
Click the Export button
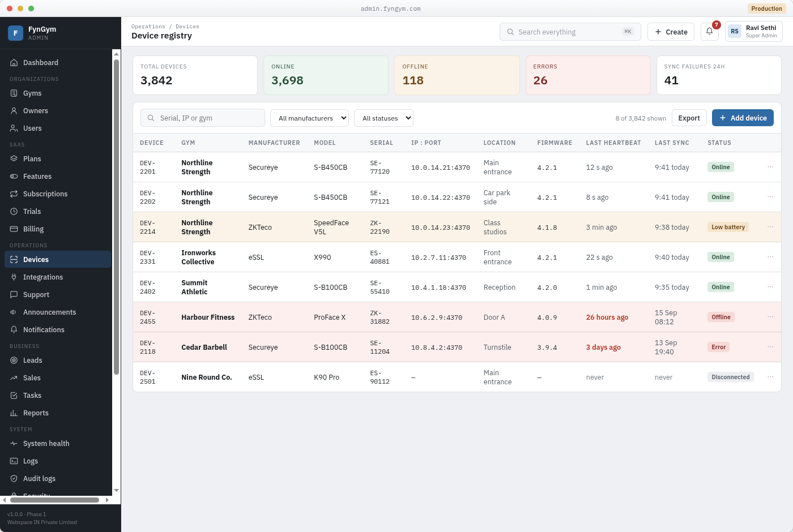pyautogui.click(x=689, y=118)
